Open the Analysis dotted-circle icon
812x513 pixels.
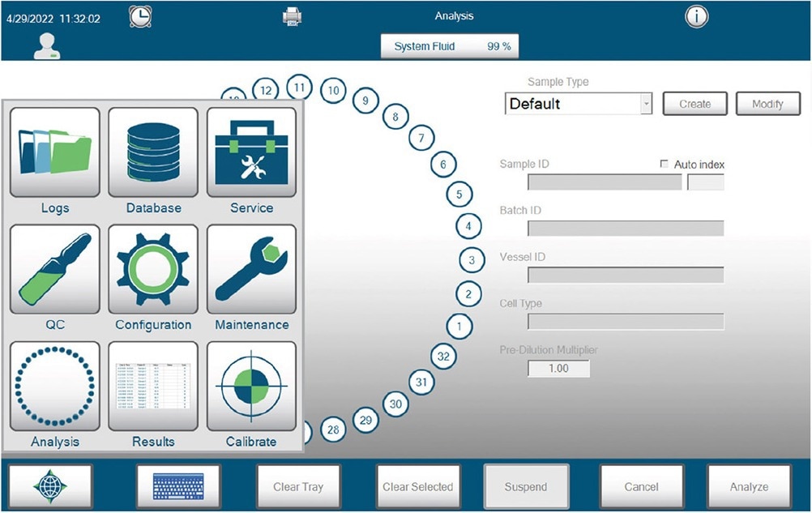(x=54, y=387)
